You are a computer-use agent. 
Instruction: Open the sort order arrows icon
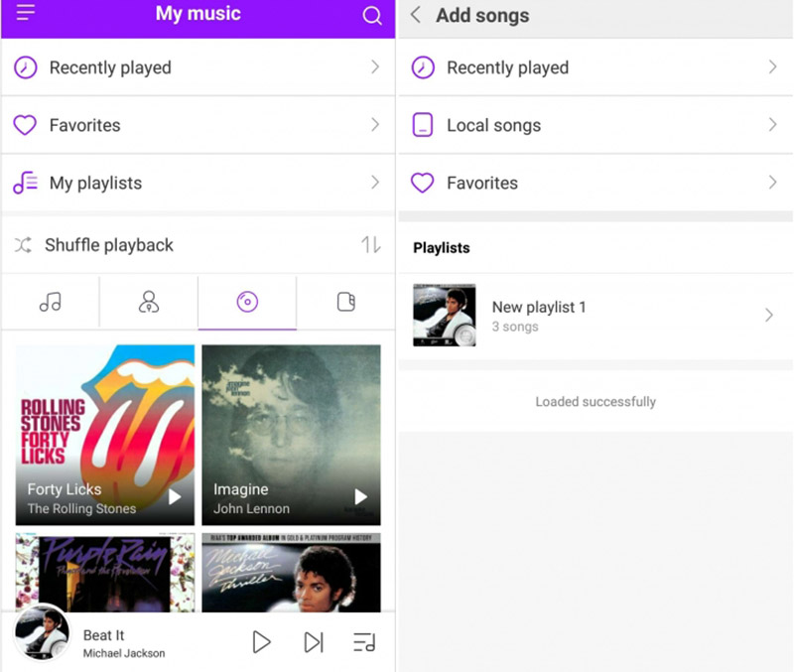click(x=371, y=245)
